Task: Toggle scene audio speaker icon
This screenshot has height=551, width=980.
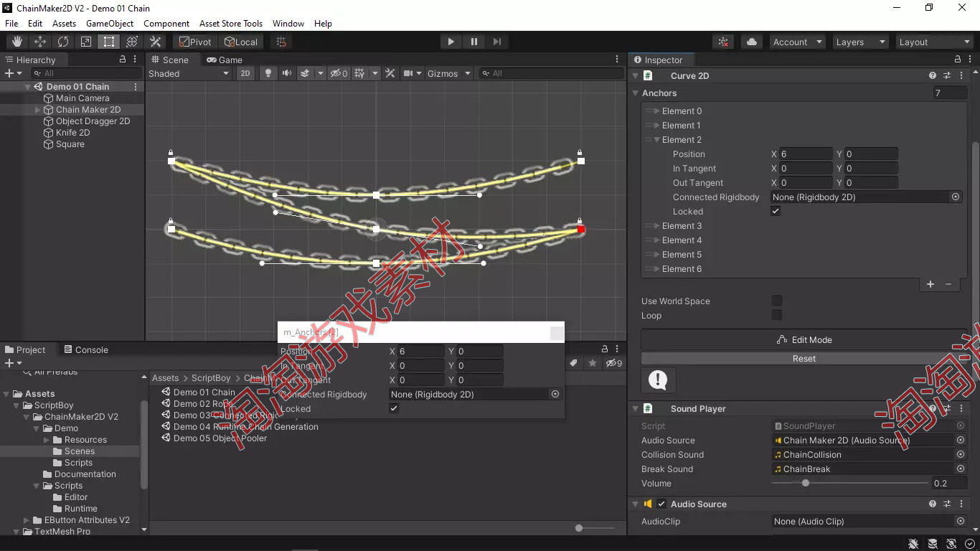Action: click(x=287, y=73)
